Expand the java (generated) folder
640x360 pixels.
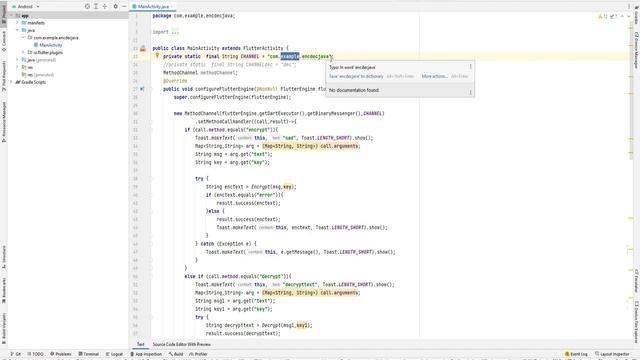(17, 60)
